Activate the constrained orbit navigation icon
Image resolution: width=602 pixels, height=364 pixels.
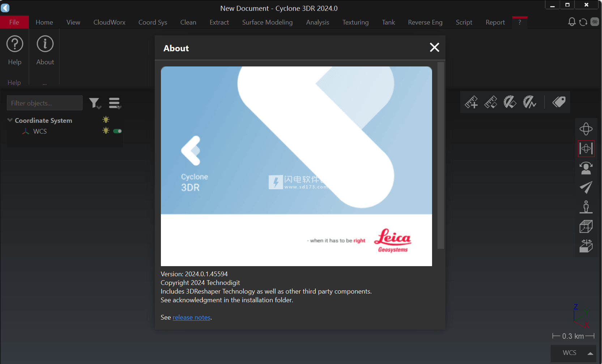[x=586, y=148]
